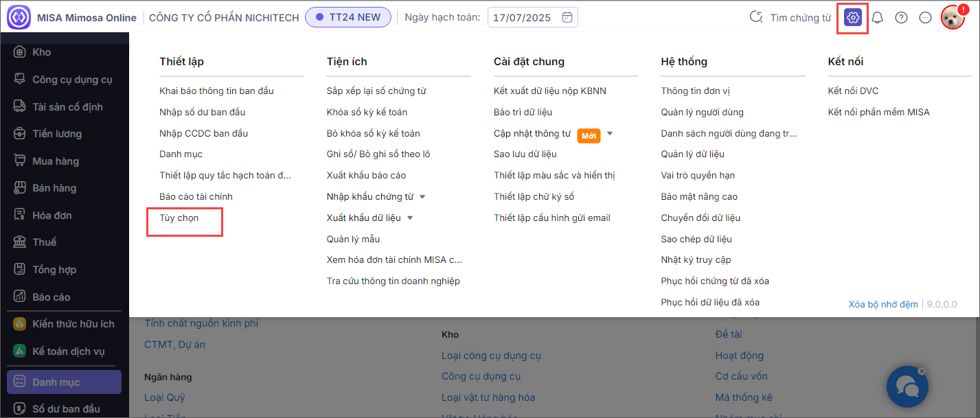Open Kết xuất dữ liệu nộp KBNN
This screenshot has height=418, width=980.
tap(550, 91)
